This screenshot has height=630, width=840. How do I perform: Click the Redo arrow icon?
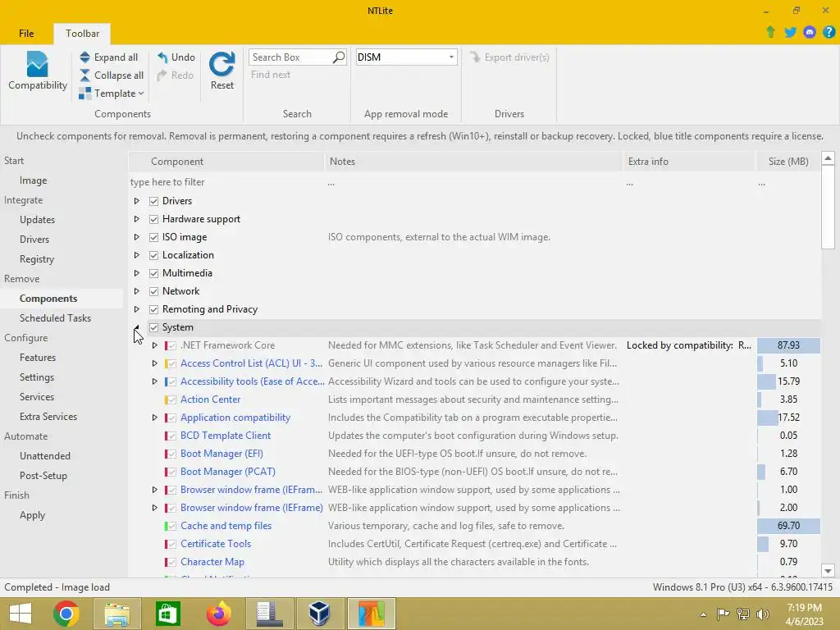click(x=162, y=75)
